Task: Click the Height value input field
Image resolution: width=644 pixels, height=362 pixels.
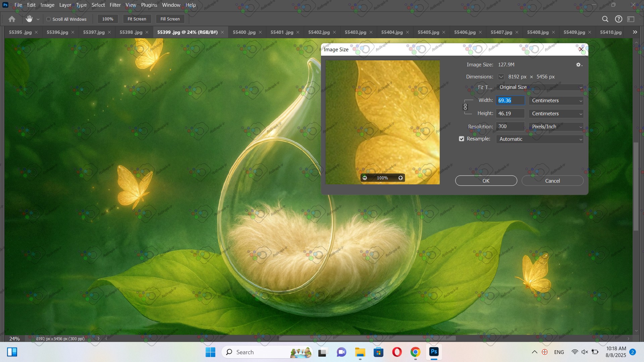Action: pyautogui.click(x=510, y=114)
